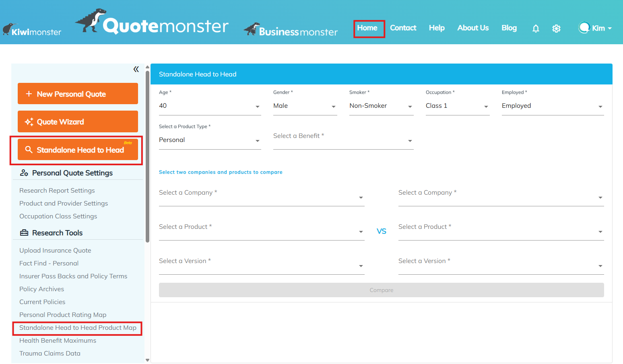Open Current Policies link
The height and width of the screenshot is (364, 623).
(42, 302)
